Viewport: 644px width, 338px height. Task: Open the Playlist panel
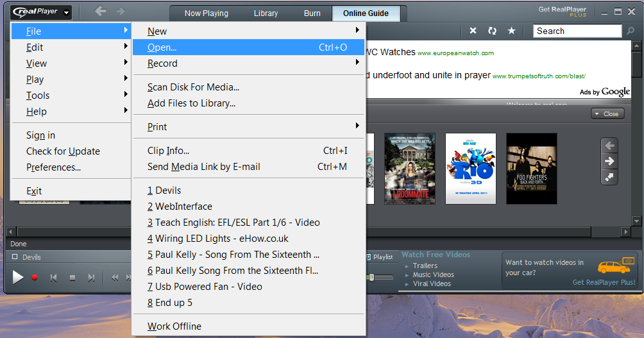380,257
